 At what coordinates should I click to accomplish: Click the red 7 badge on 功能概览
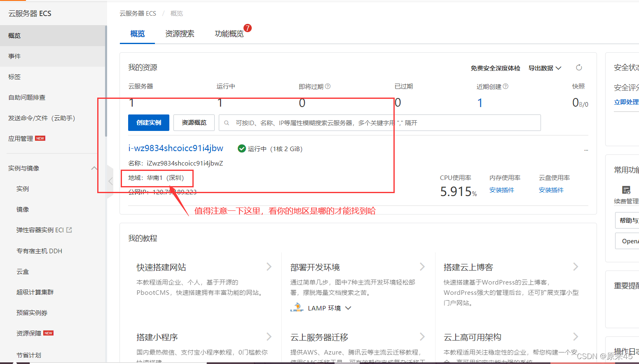click(x=248, y=28)
